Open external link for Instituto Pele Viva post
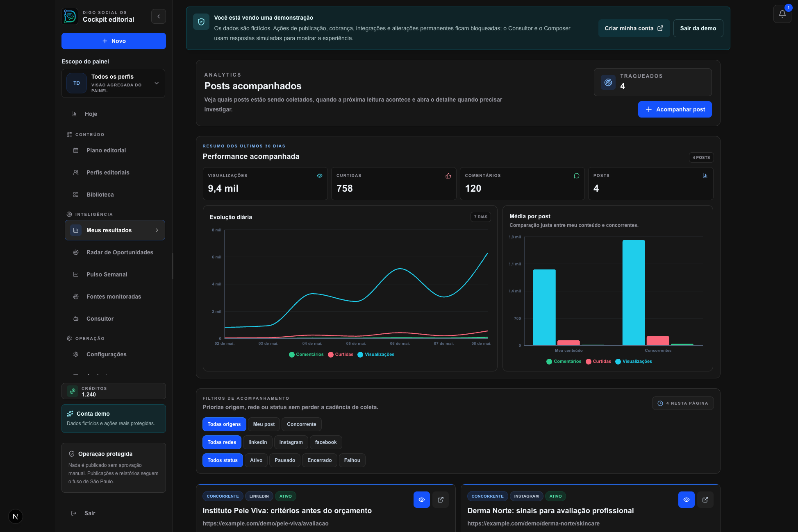Viewport: 798px width, 532px height. [x=441, y=500]
